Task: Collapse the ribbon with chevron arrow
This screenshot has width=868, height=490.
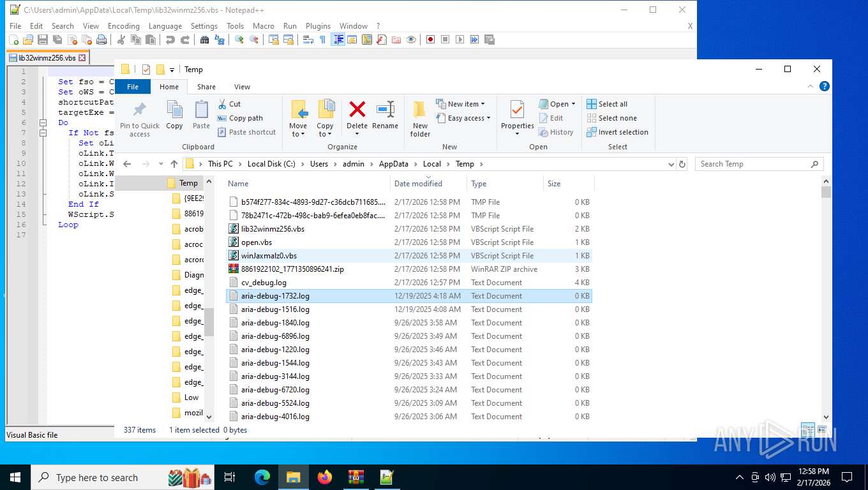Action: tap(811, 86)
